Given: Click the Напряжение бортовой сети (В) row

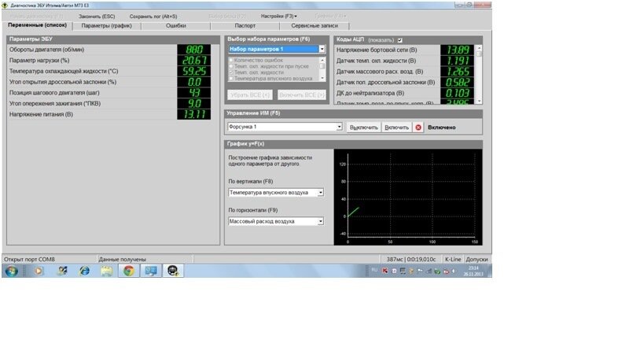Looking at the screenshot, I should click(x=404, y=50).
